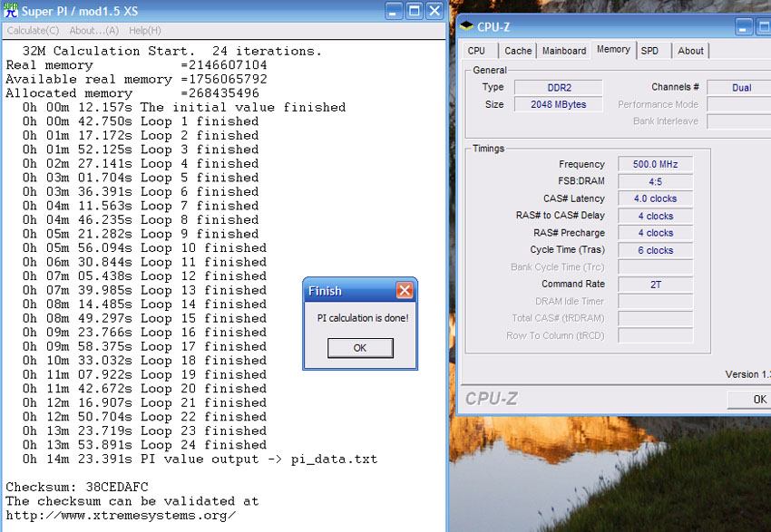Click the empty Performance Mode field
Image resolution: width=771 pixels, height=532 pixels.
point(739,104)
